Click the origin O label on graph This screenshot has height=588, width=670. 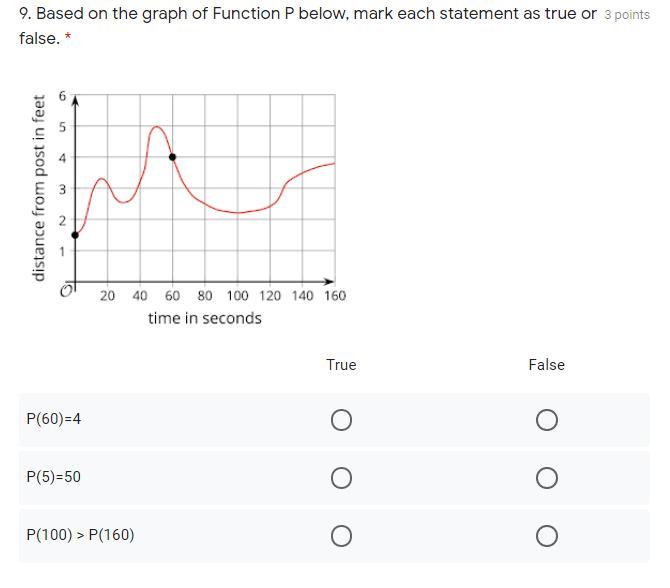click(67, 291)
